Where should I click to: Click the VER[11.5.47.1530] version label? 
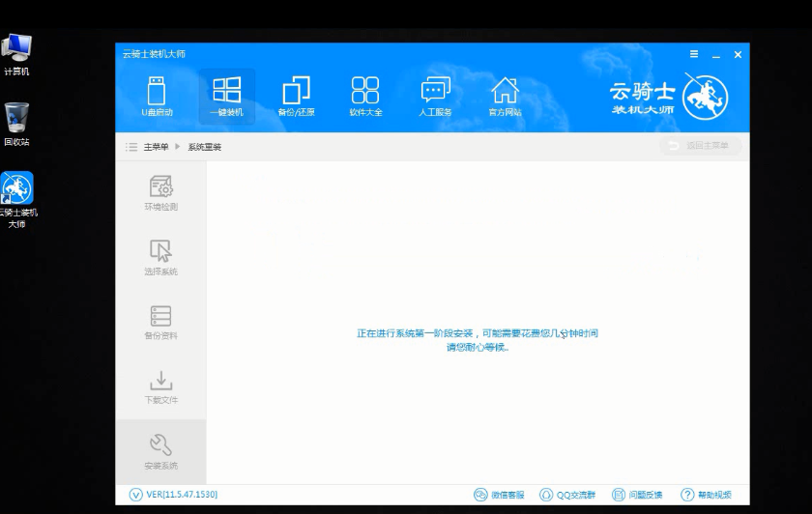click(x=182, y=495)
